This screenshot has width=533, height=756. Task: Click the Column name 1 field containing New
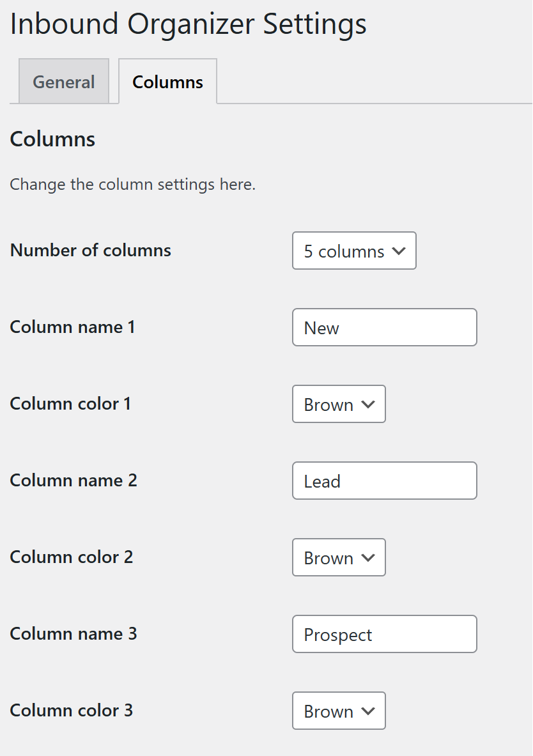384,328
